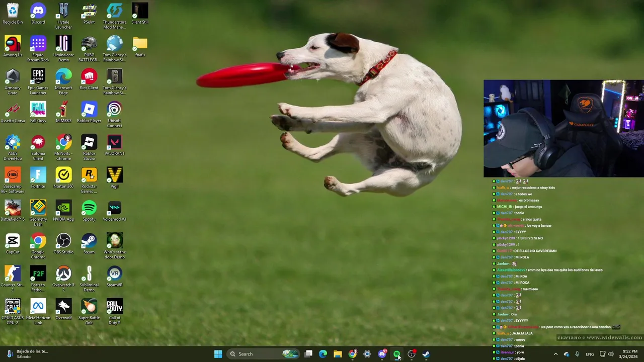
Task: Open the Bajada de las te... weather widget
Action: 27,354
